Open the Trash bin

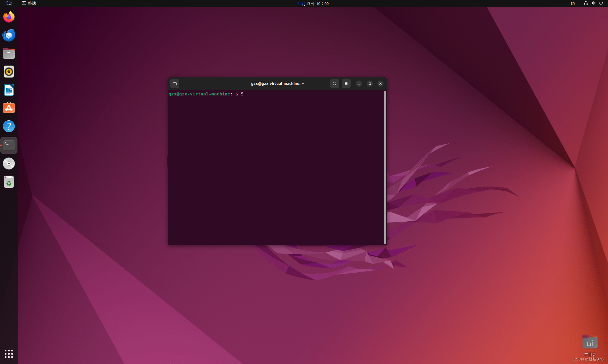9,182
